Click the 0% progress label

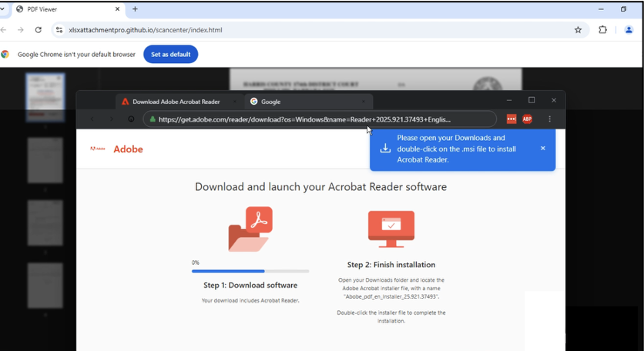(x=195, y=262)
